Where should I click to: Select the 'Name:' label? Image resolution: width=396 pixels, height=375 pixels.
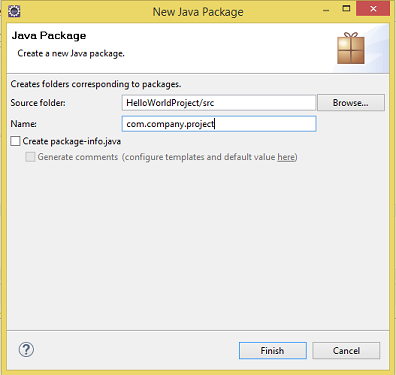(x=24, y=124)
